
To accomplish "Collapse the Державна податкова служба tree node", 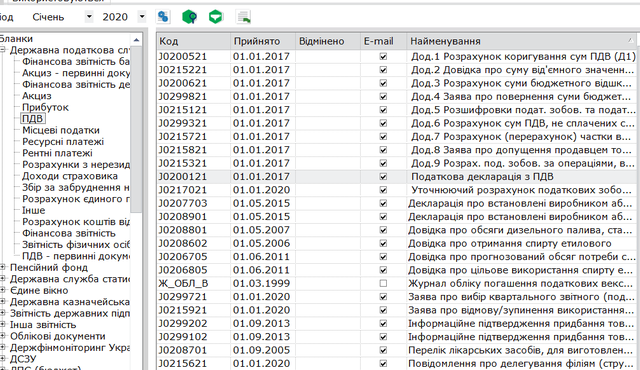I will [x=2, y=50].
